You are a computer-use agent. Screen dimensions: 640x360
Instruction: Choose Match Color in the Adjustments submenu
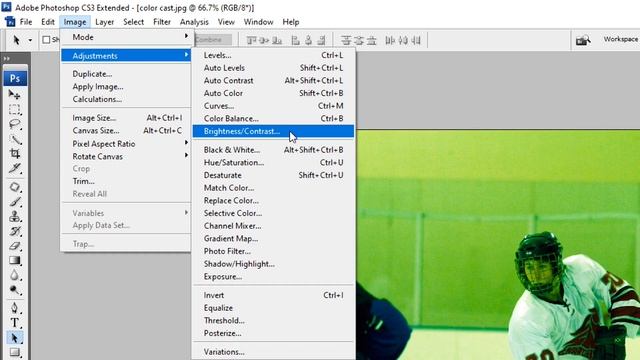pyautogui.click(x=273, y=188)
